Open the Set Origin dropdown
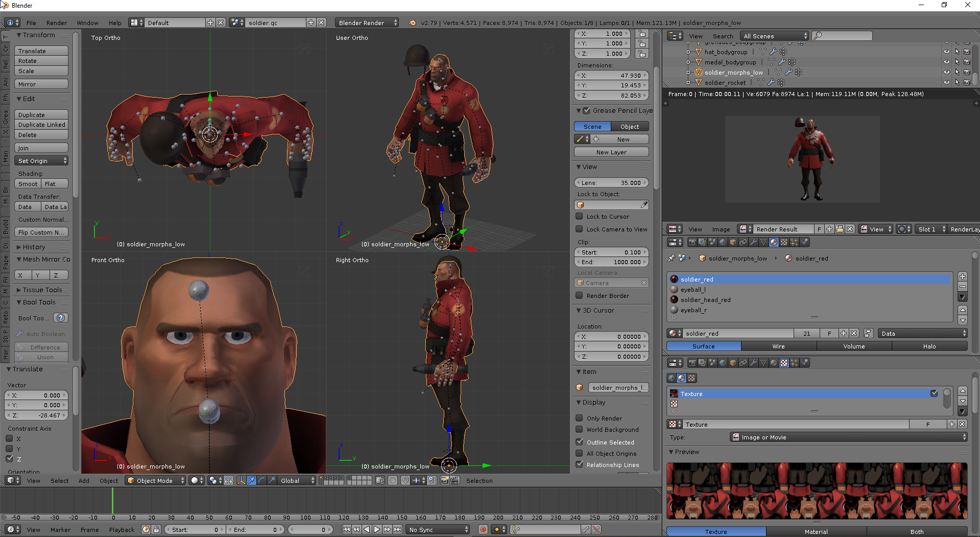Screen dimensions: 980x537 (x=41, y=160)
